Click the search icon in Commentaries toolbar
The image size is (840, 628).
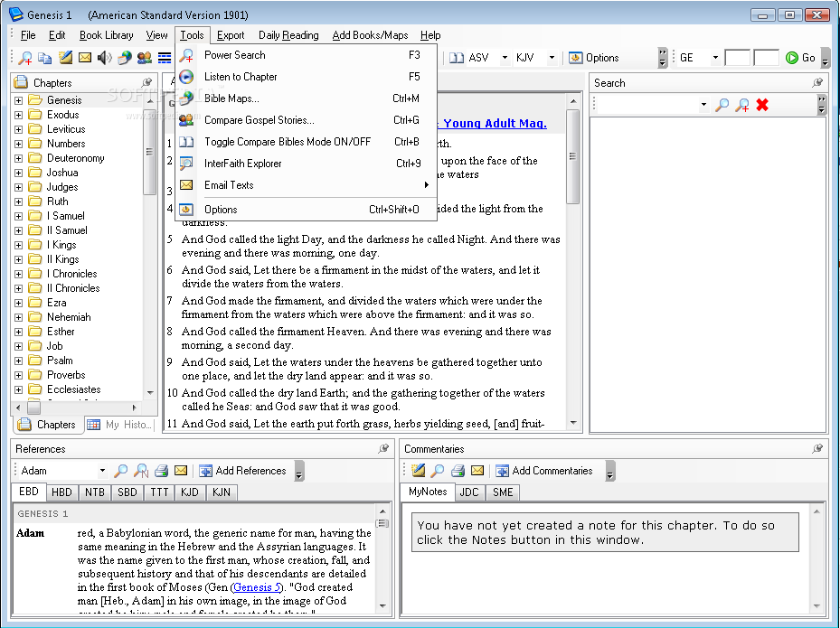[x=438, y=471]
